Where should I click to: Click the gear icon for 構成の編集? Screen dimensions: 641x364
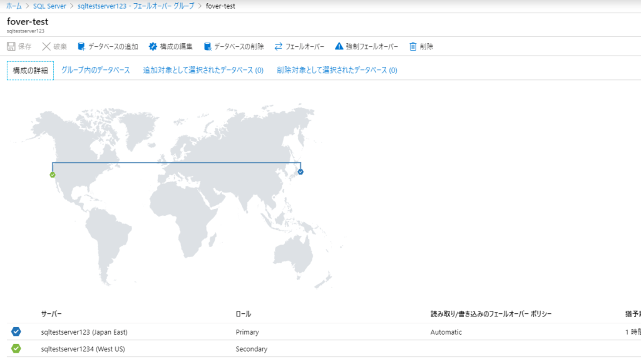(x=153, y=46)
